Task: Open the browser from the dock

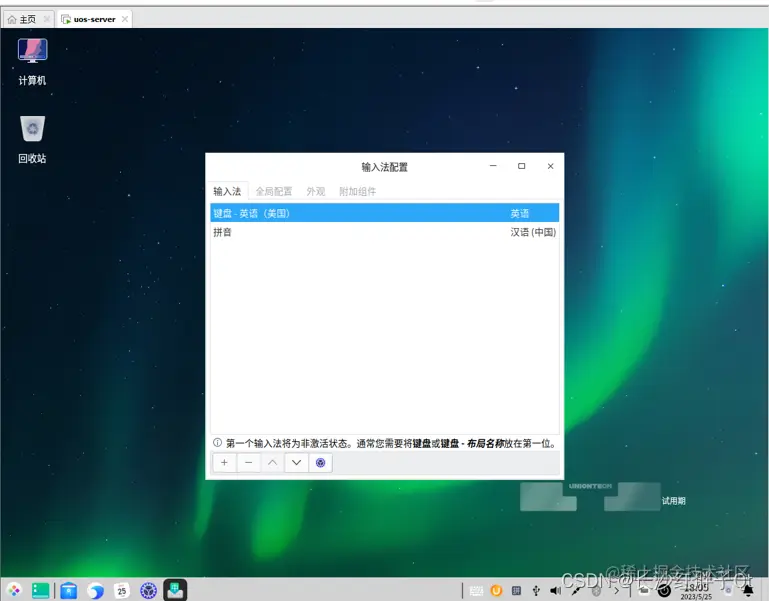Action: coord(95,590)
